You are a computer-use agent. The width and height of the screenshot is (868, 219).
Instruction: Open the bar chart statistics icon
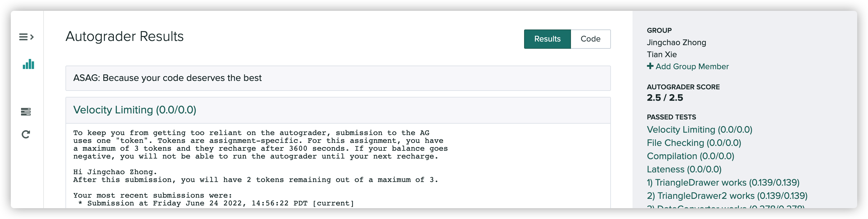click(x=28, y=64)
